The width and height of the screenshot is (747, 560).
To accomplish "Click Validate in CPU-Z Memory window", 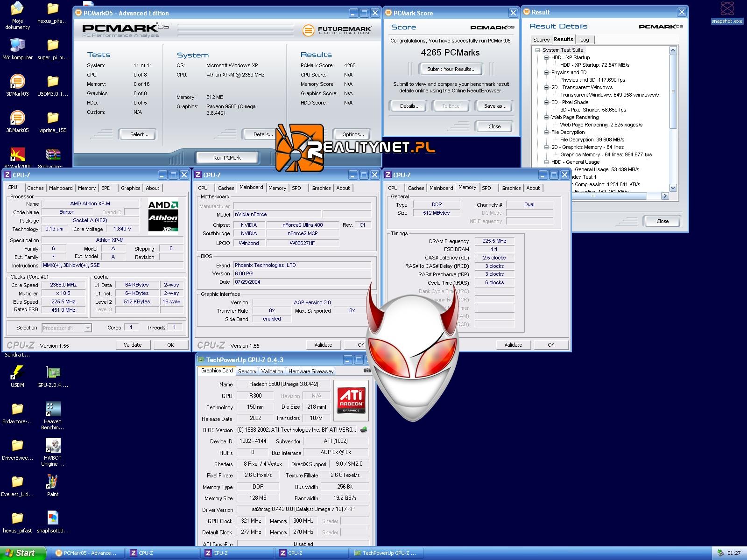I will click(513, 345).
